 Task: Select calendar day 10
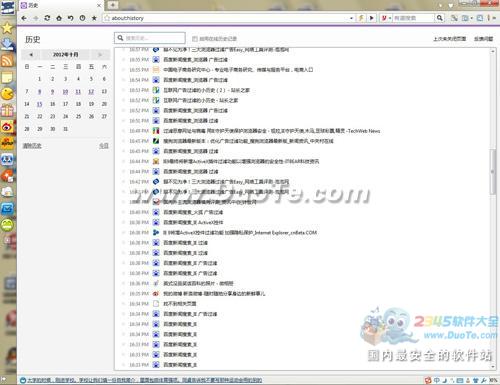click(x=65, y=91)
